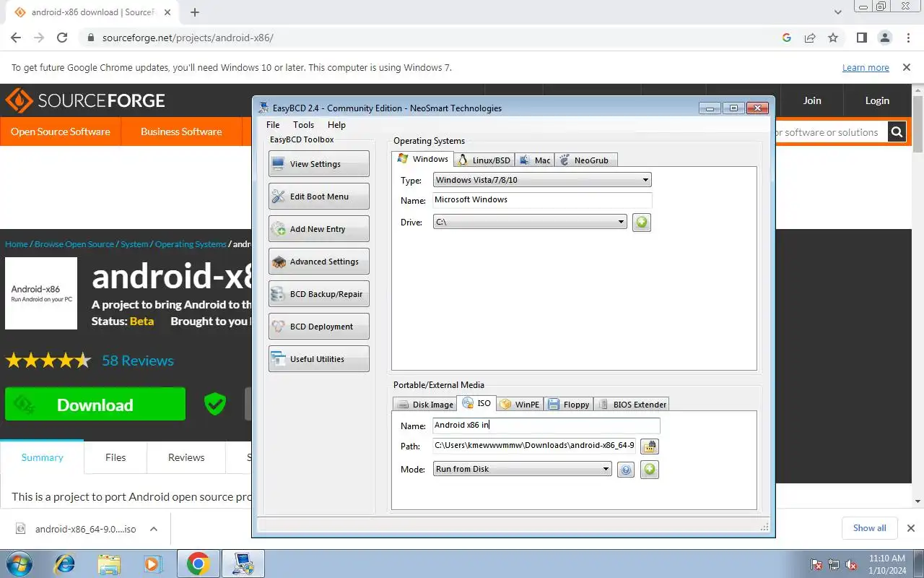Open Edit Boot Menu section
The image size is (924, 578).
pos(318,197)
